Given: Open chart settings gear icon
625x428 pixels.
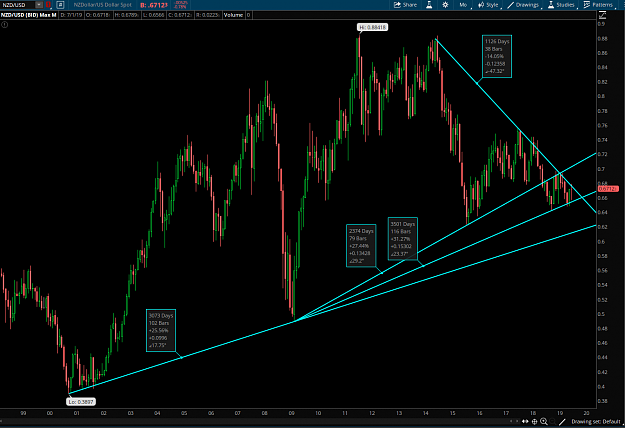Looking at the screenshot, I should pos(445,5).
